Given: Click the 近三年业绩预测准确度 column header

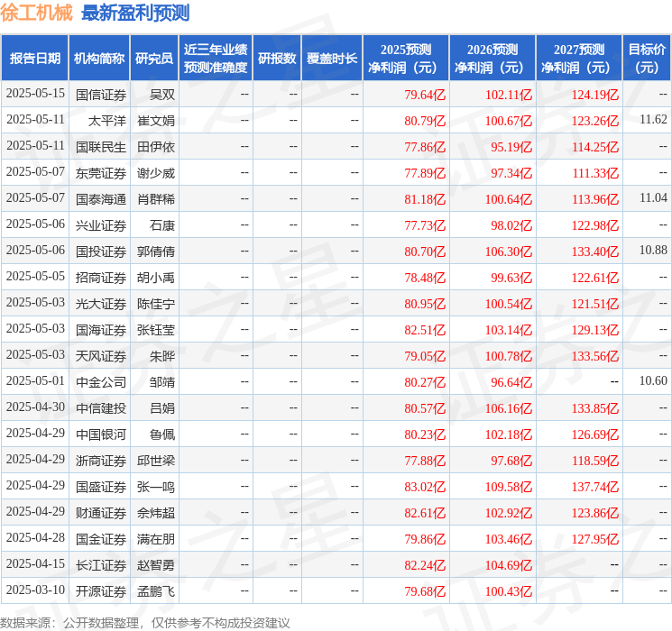Looking at the screenshot, I should point(216,58).
